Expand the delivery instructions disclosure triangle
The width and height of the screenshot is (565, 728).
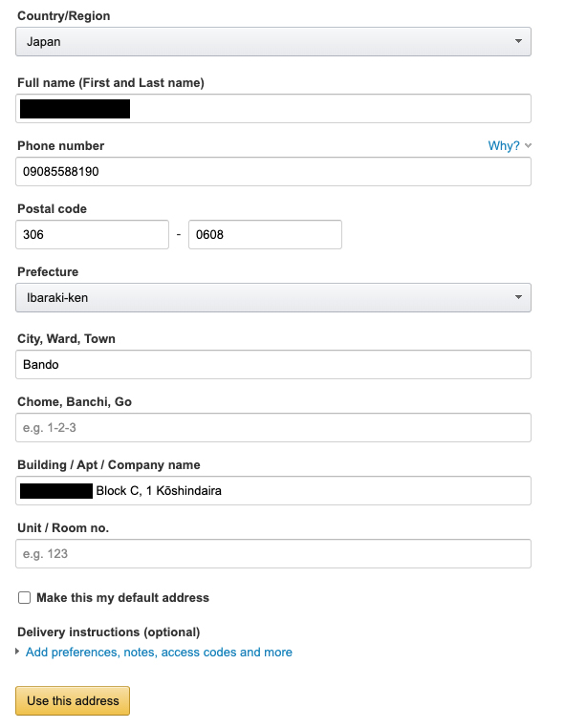click(17, 652)
